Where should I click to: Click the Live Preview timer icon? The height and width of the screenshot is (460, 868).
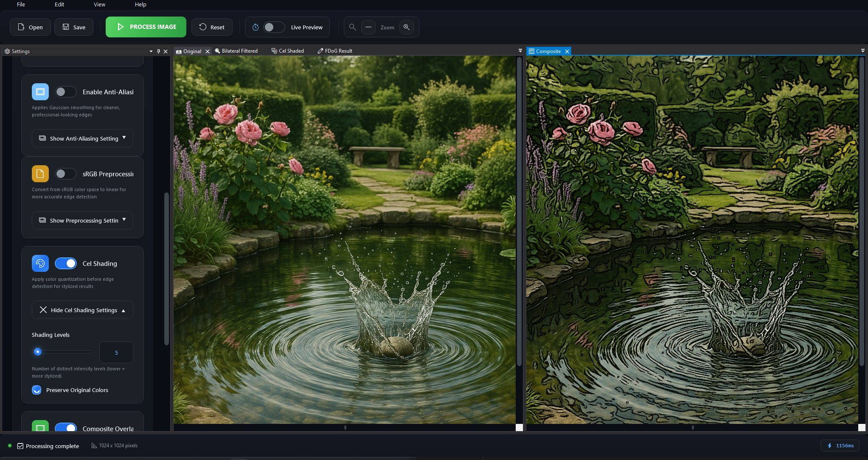pos(256,27)
